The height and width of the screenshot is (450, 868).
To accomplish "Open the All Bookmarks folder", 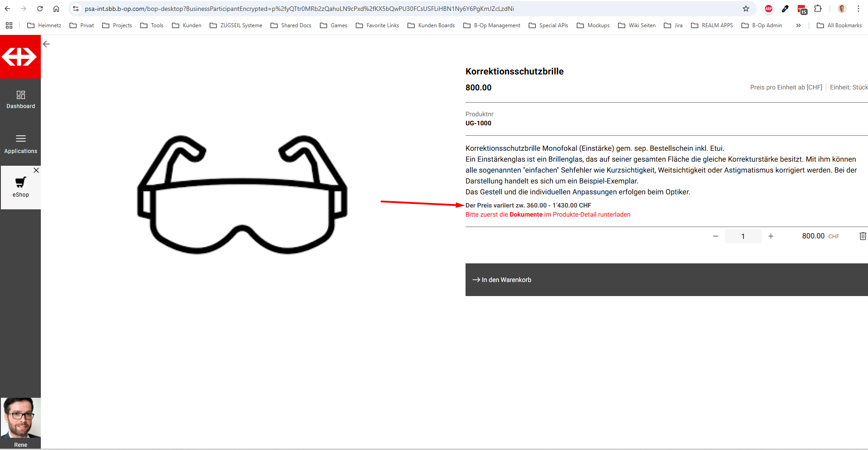I will 839,25.
